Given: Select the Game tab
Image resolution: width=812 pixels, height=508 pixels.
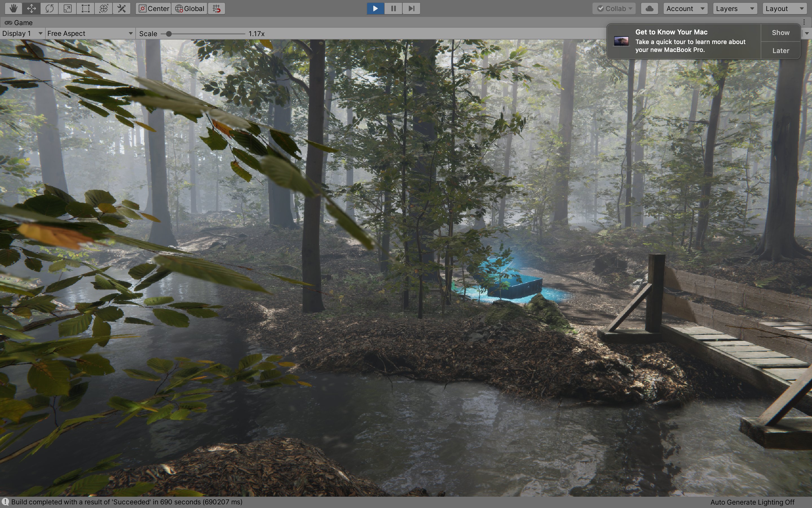Looking at the screenshot, I should (x=18, y=23).
